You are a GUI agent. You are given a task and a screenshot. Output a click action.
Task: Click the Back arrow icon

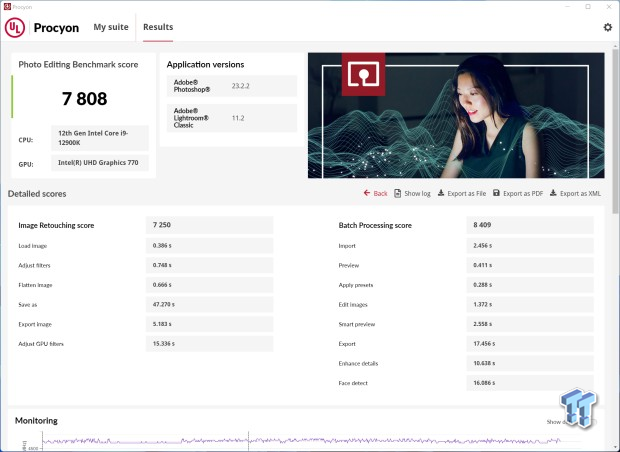pyautogui.click(x=366, y=193)
